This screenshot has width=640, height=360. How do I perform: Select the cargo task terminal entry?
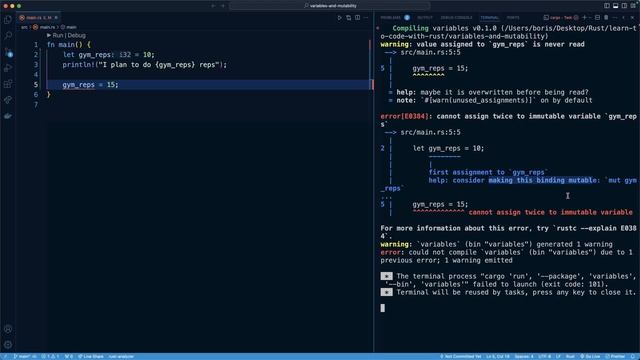561,18
